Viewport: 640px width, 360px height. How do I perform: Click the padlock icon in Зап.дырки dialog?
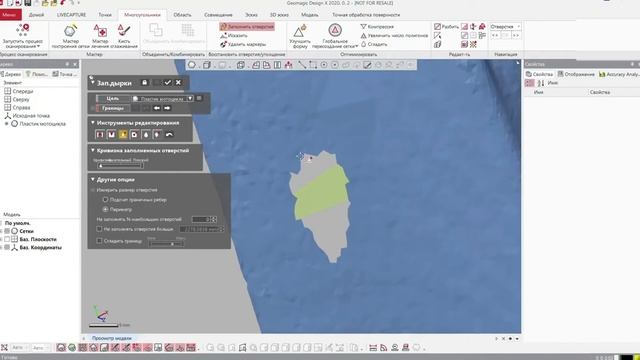pos(144,82)
